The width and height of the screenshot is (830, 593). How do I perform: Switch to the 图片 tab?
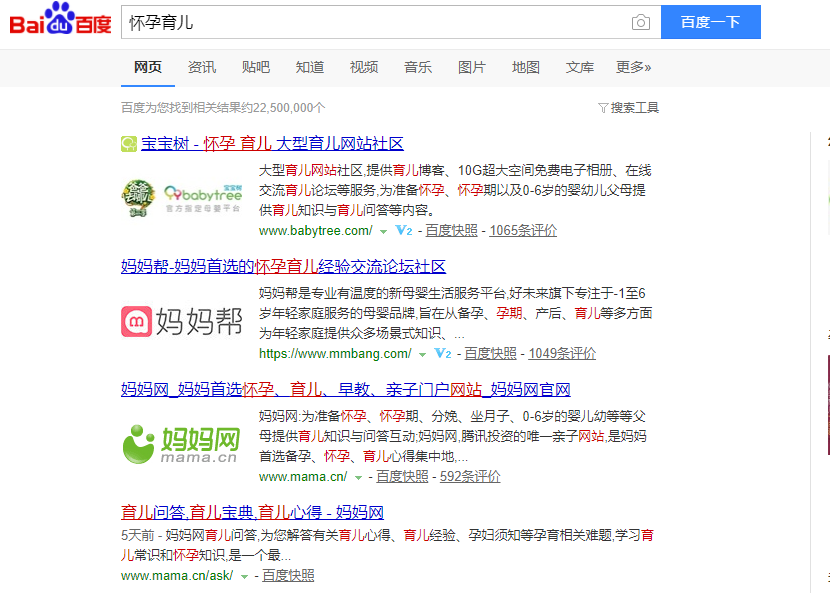(x=471, y=66)
